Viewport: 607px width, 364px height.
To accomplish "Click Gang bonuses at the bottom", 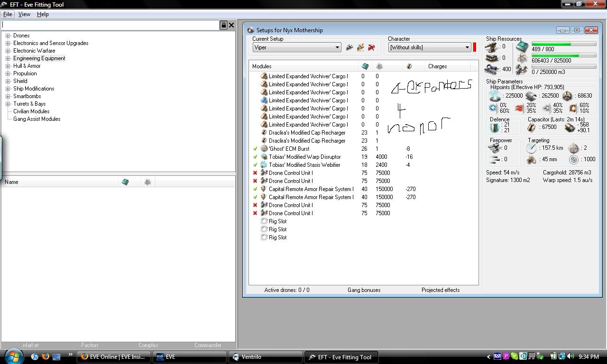I will pyautogui.click(x=364, y=290).
